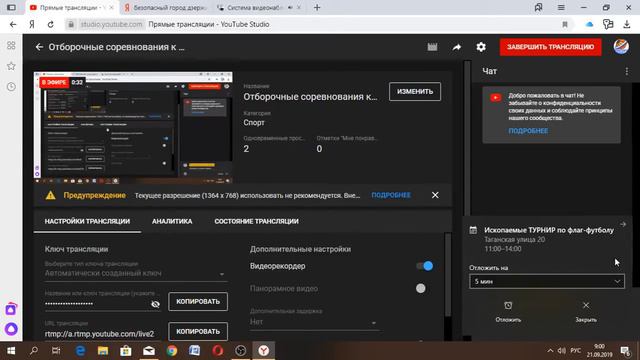Open the account avatar menu
This screenshot has width=640, height=360.
tap(621, 47)
